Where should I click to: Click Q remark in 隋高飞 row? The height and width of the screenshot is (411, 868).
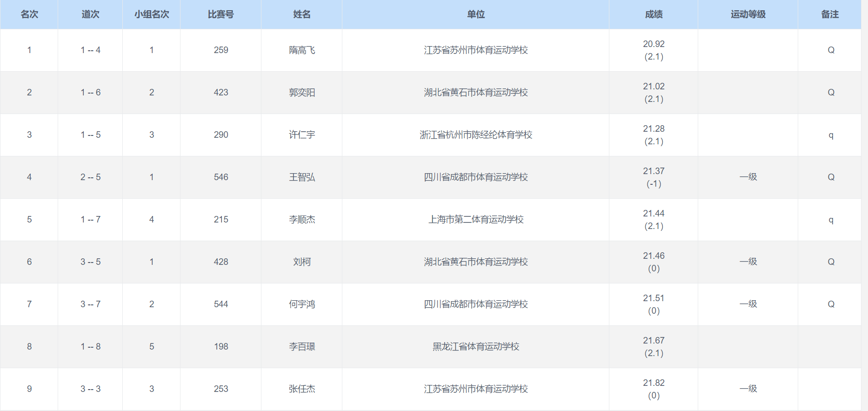[x=831, y=50]
